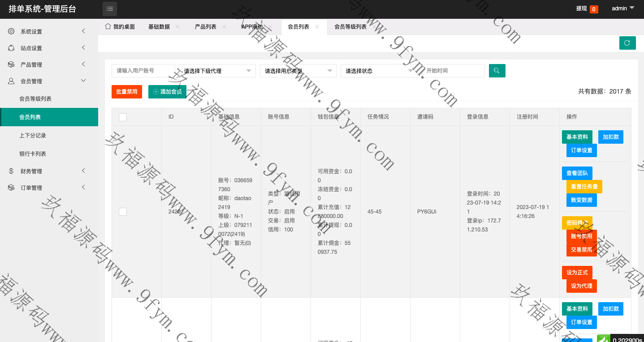Open the 请选择用户类型 dropdown
This screenshot has width=644, height=342.
(298, 71)
